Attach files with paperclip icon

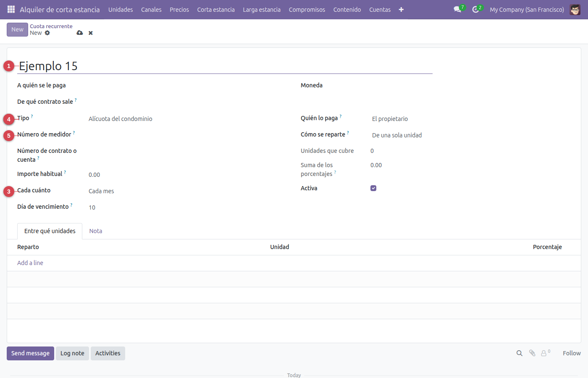[x=532, y=353]
